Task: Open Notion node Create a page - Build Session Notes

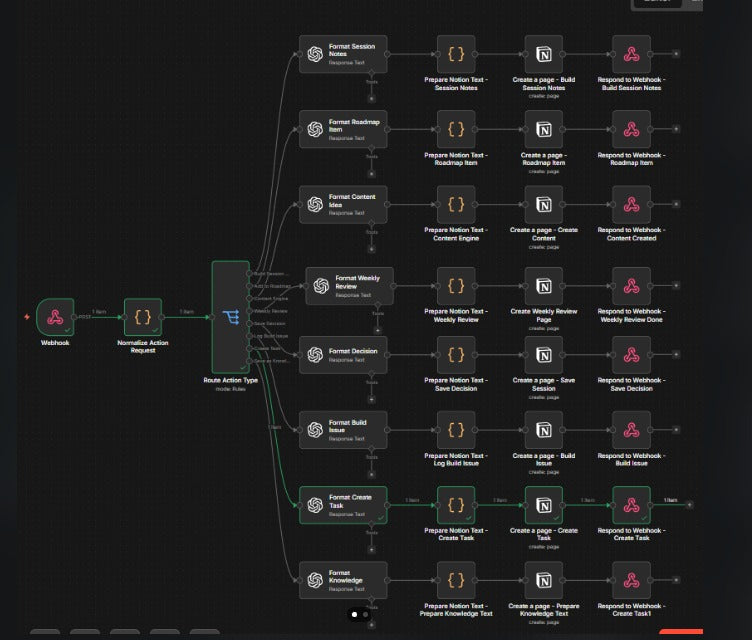Action: [544, 54]
